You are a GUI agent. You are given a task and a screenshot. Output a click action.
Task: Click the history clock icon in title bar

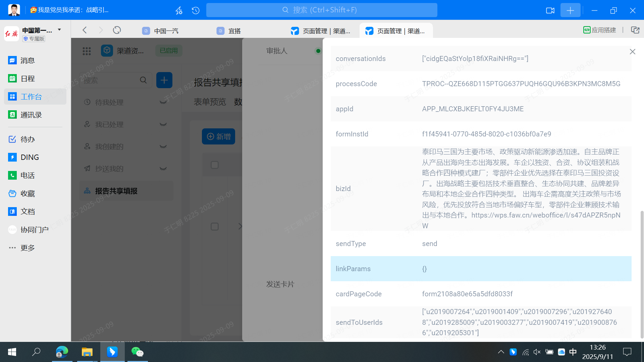pyautogui.click(x=196, y=10)
